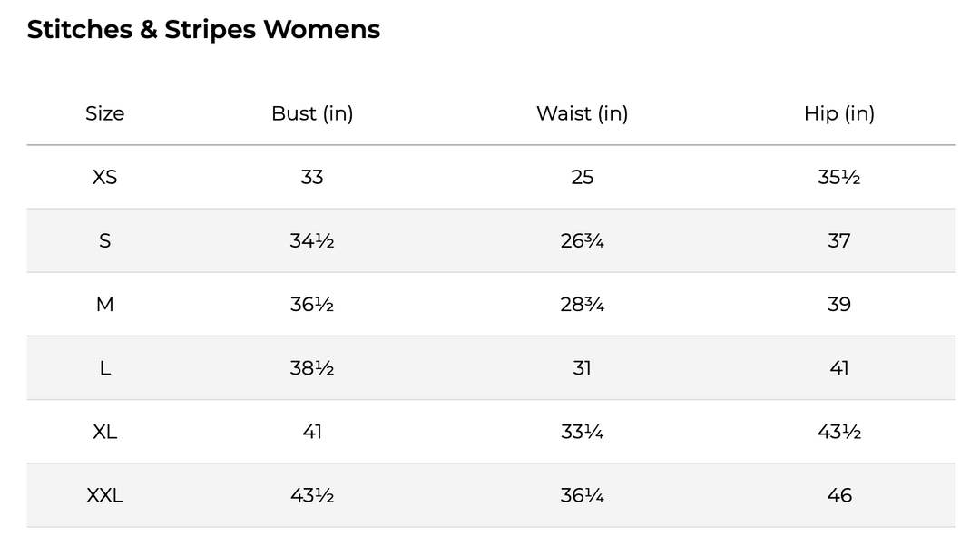
Task: Select the S waist value 26¾
Action: click(x=582, y=240)
